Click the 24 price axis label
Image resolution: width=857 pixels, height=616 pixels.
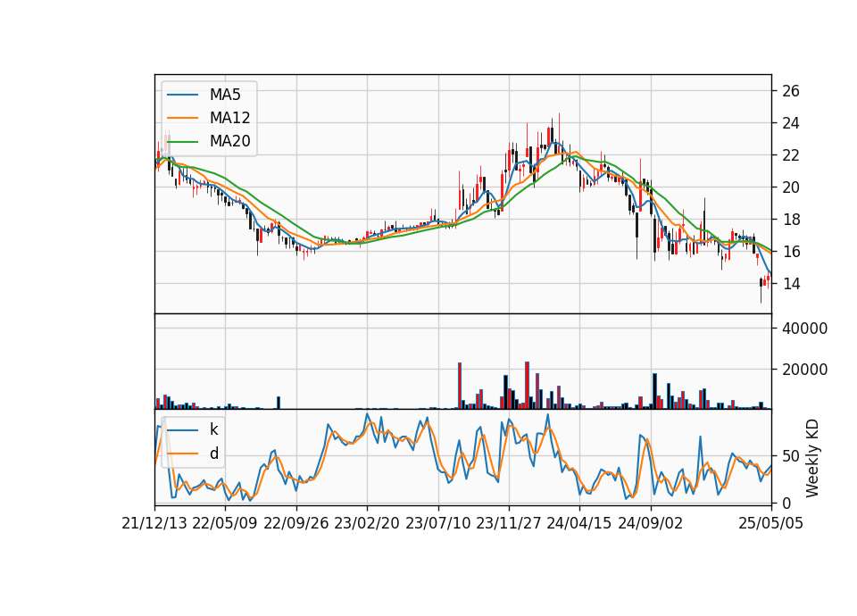[791, 123]
